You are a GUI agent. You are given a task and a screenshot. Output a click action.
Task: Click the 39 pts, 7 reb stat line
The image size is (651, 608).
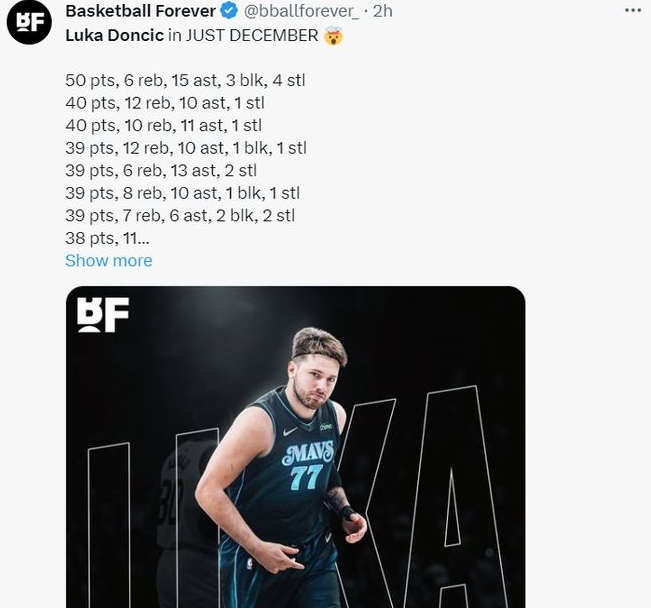pyautogui.click(x=180, y=215)
